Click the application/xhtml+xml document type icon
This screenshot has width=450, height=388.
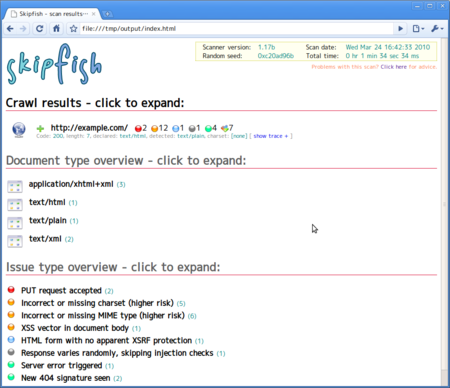(15, 186)
